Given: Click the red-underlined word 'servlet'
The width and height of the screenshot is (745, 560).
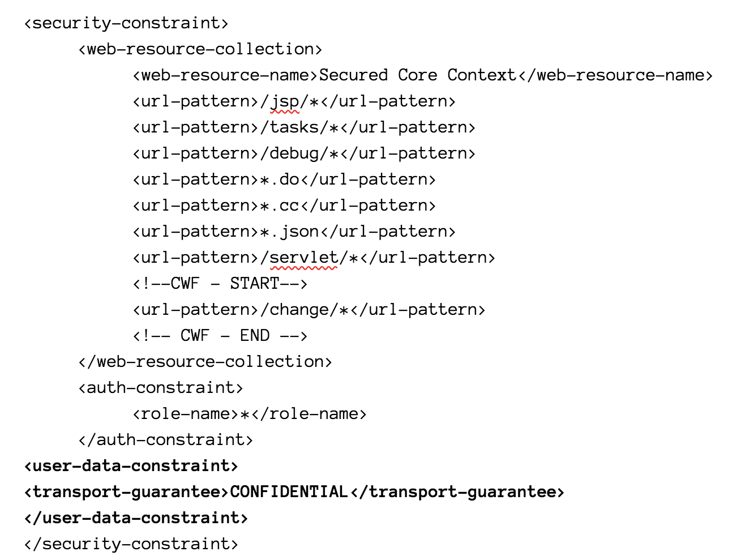Looking at the screenshot, I should coord(303,258).
